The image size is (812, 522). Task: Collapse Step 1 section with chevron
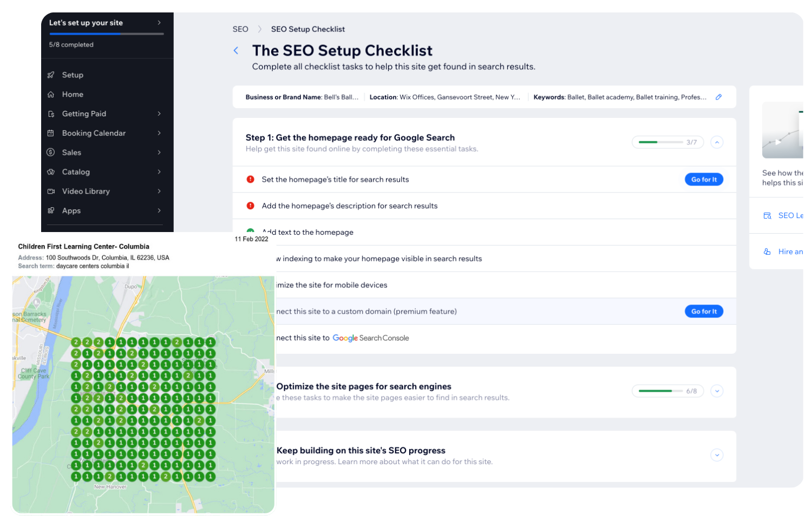(x=717, y=143)
